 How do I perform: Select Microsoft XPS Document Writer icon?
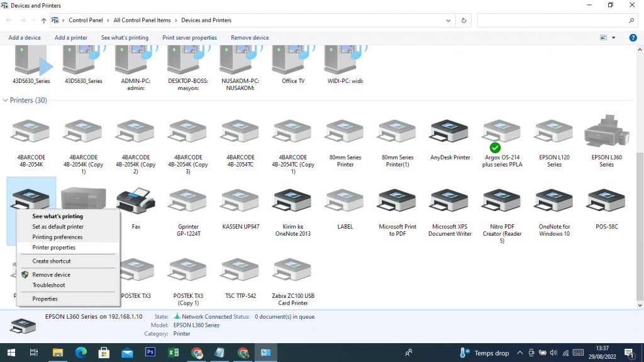point(449,202)
